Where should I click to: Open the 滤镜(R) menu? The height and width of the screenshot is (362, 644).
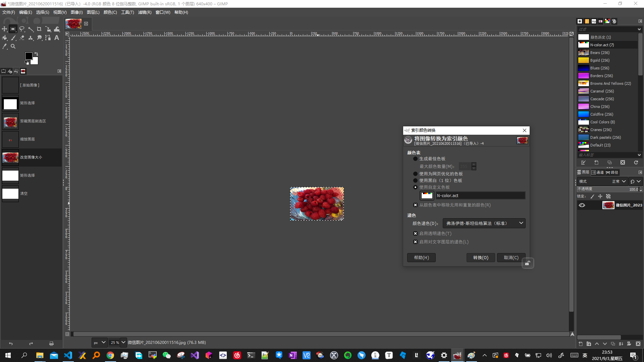(x=145, y=12)
